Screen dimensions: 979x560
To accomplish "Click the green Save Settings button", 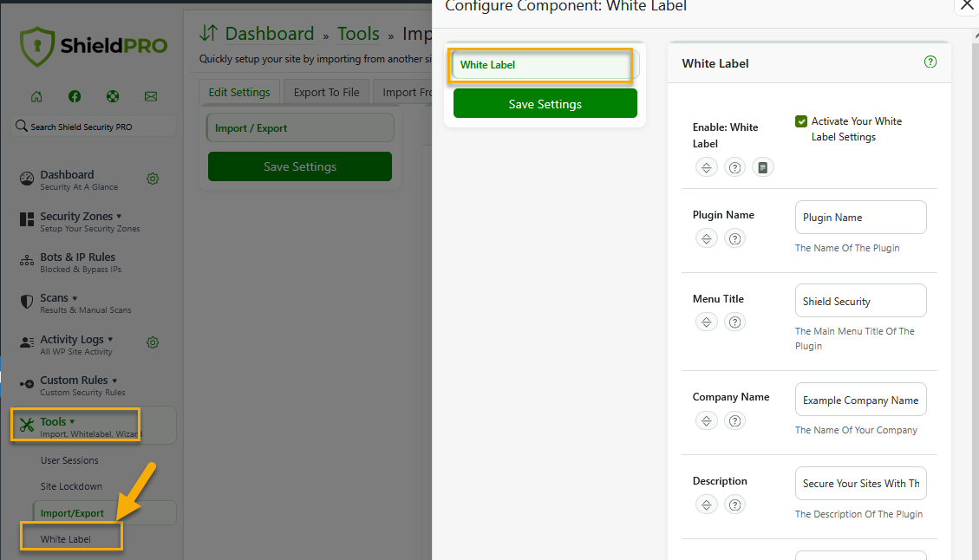I will (545, 103).
